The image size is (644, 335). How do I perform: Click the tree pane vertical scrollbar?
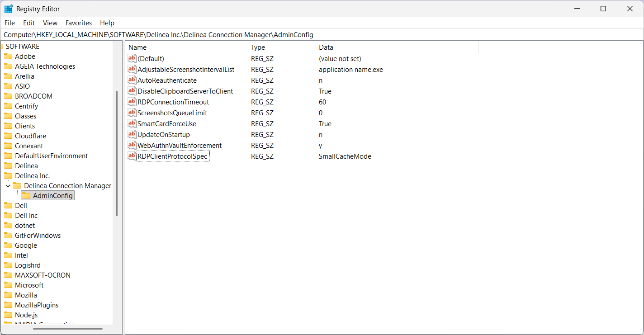pos(117,154)
